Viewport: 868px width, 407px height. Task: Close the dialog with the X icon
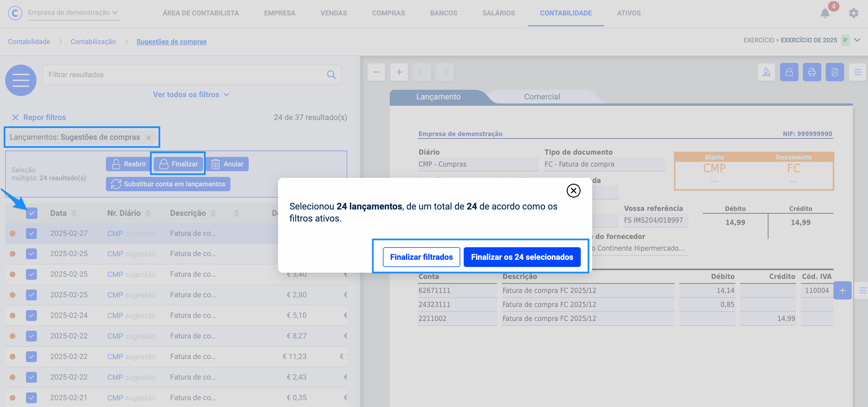coord(573,191)
